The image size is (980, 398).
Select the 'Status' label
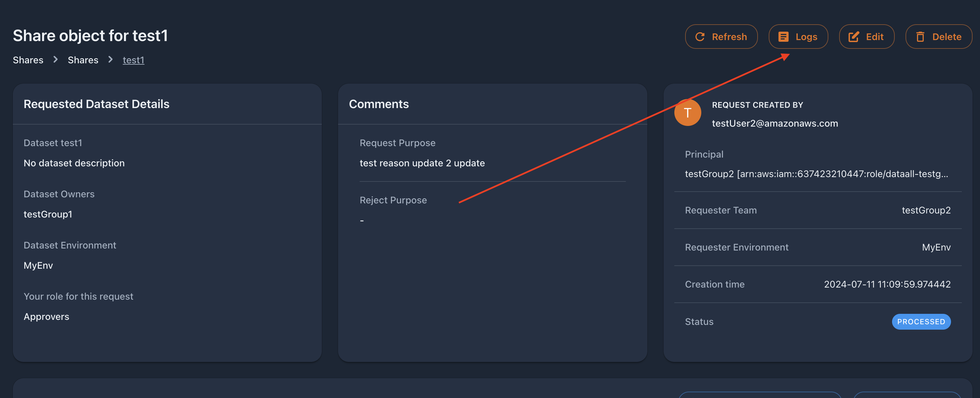[699, 322]
